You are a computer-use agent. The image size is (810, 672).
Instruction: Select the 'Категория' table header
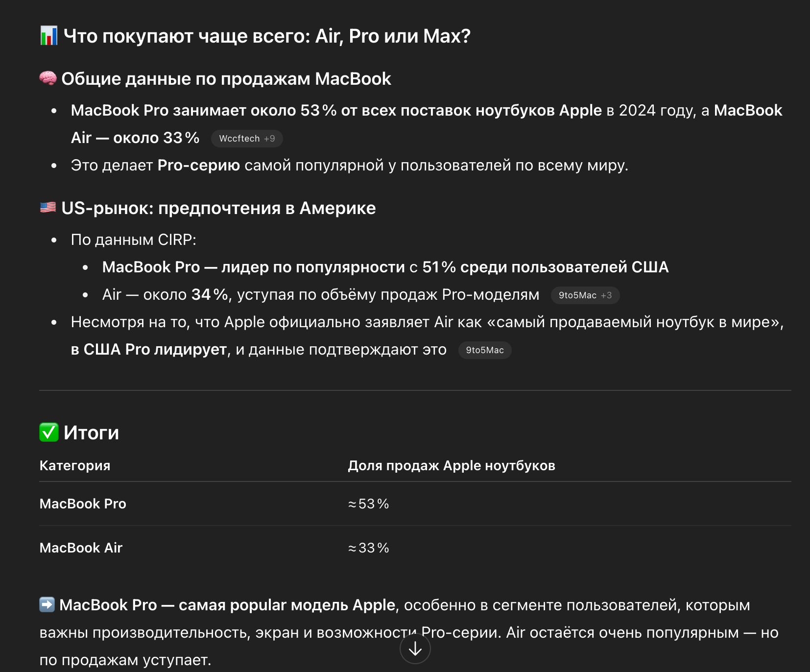click(75, 465)
